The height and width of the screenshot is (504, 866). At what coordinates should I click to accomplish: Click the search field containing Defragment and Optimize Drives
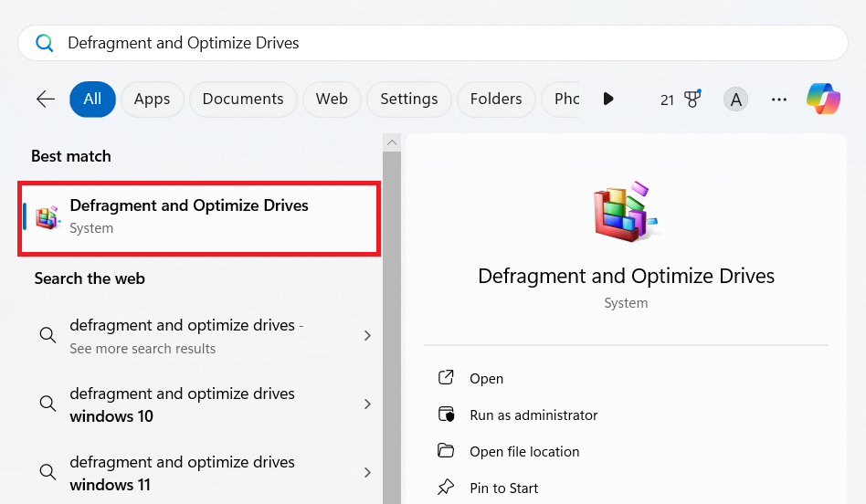pyautogui.click(x=432, y=43)
